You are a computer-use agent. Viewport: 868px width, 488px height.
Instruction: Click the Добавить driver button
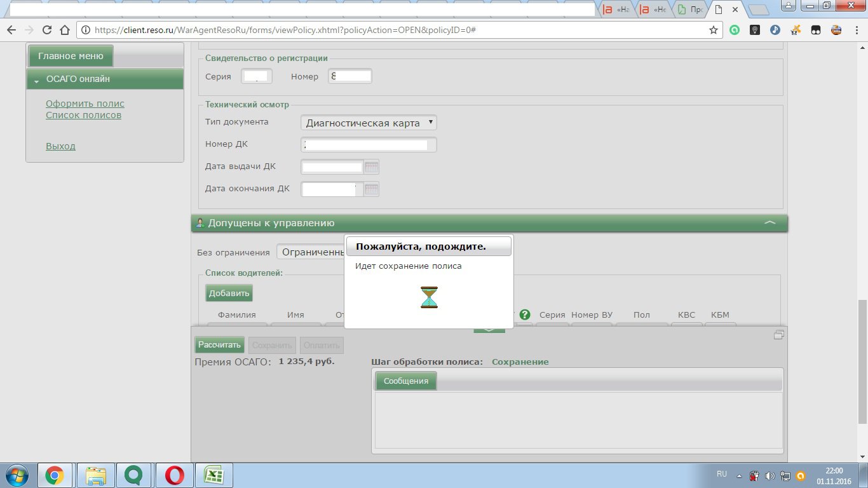tap(229, 293)
